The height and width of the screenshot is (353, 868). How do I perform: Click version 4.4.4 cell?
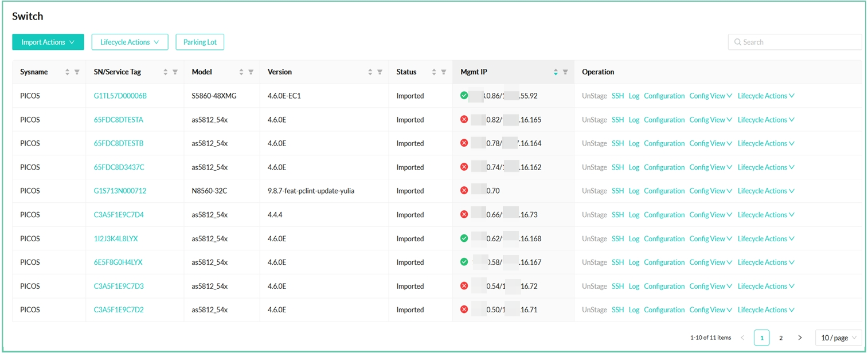pyautogui.click(x=275, y=215)
